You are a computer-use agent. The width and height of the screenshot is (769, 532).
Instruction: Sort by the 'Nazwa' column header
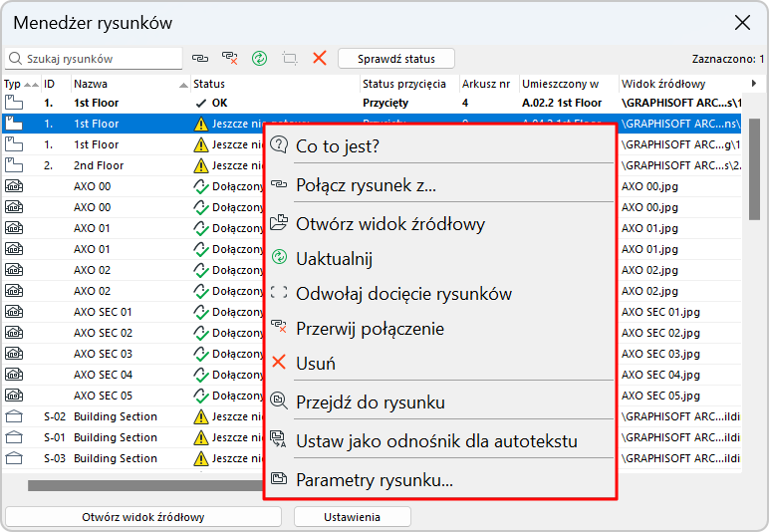point(130,84)
